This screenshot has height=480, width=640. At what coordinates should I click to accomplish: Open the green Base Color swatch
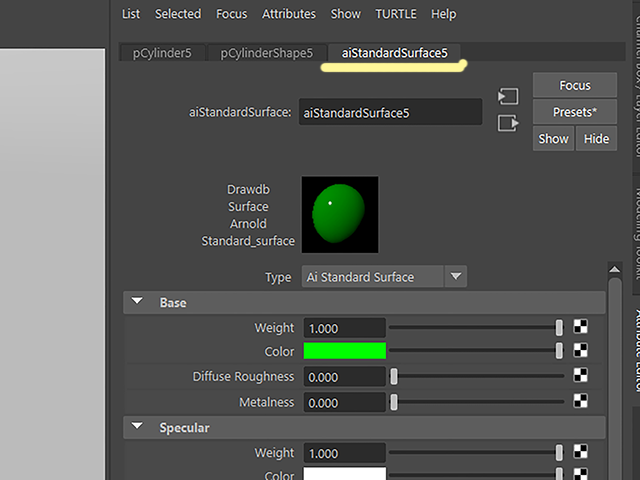tap(344, 351)
